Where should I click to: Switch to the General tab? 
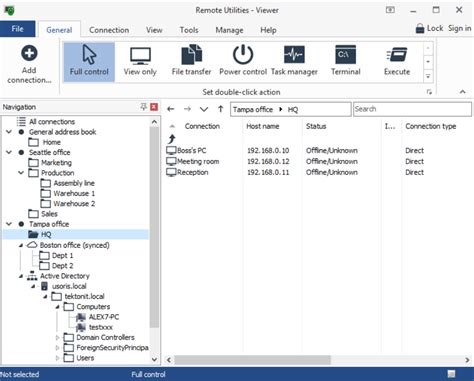pyautogui.click(x=59, y=30)
